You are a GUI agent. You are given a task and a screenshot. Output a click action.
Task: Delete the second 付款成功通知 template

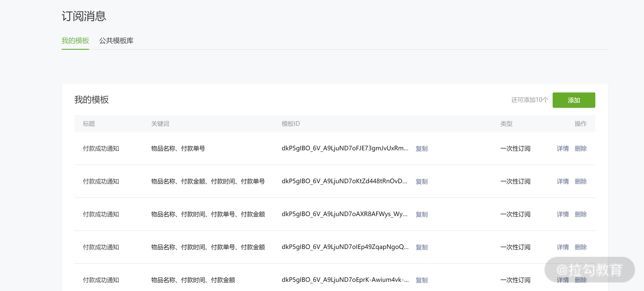tap(581, 181)
